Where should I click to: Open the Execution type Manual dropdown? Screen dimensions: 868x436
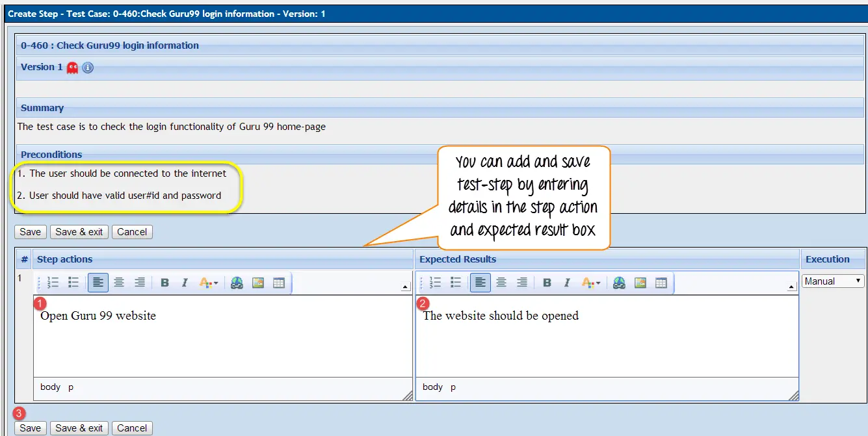(833, 281)
